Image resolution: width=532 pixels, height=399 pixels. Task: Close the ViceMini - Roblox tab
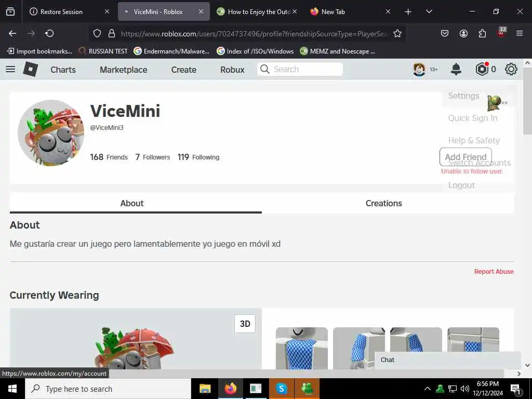(x=201, y=11)
